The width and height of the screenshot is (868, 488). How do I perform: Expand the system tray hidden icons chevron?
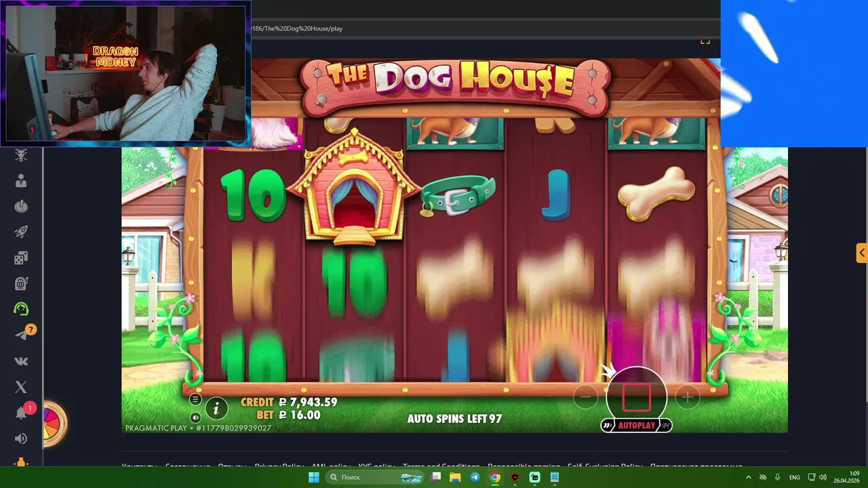[x=749, y=477]
